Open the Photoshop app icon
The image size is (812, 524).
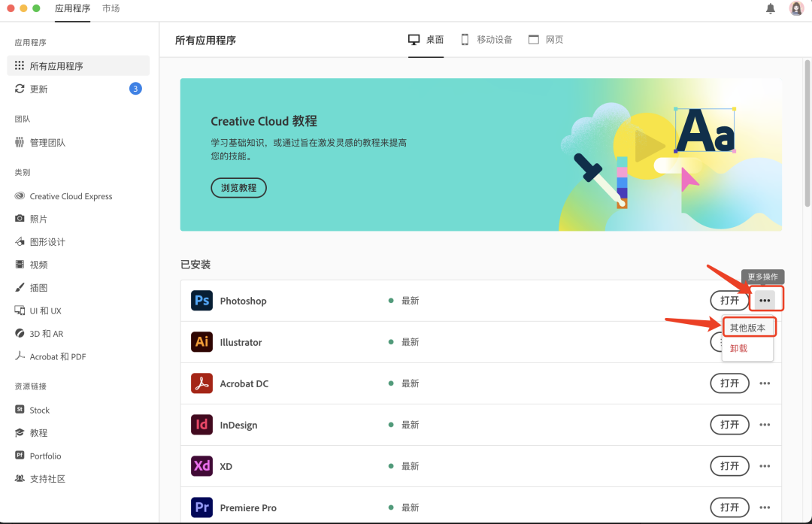tap(201, 300)
